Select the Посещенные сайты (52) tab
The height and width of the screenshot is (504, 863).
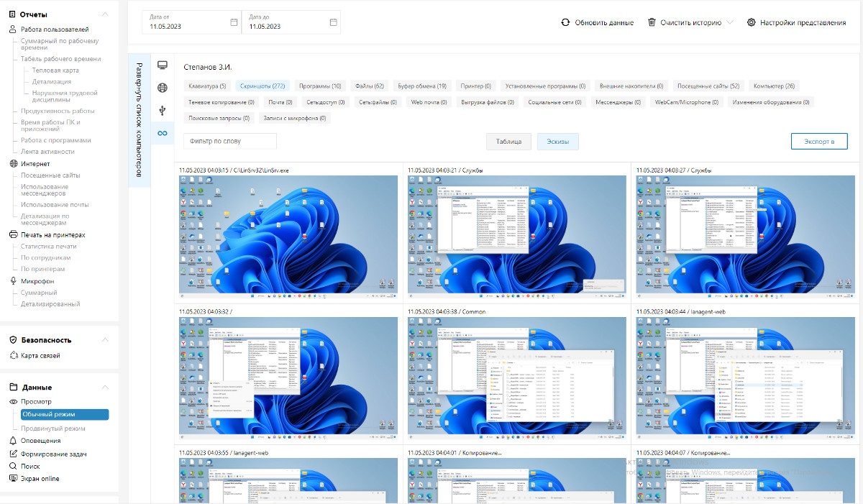coord(708,86)
